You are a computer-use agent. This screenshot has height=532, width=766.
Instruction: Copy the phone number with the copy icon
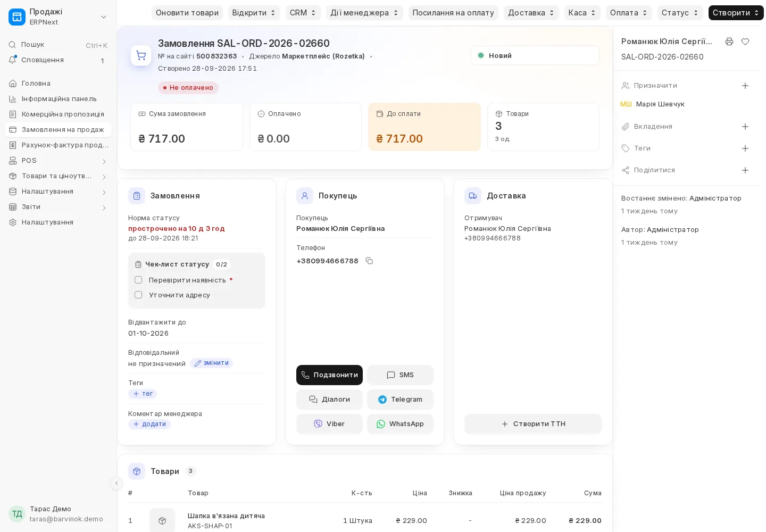pos(369,261)
